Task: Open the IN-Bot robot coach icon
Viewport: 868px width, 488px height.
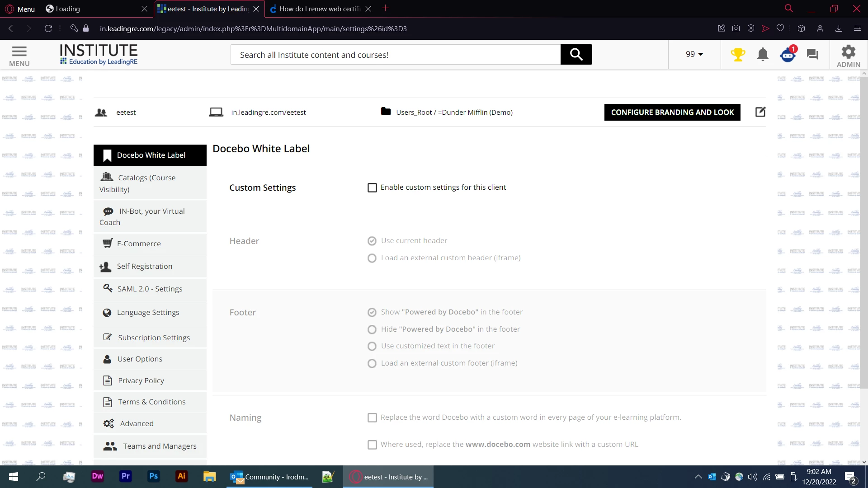Action: (x=788, y=55)
